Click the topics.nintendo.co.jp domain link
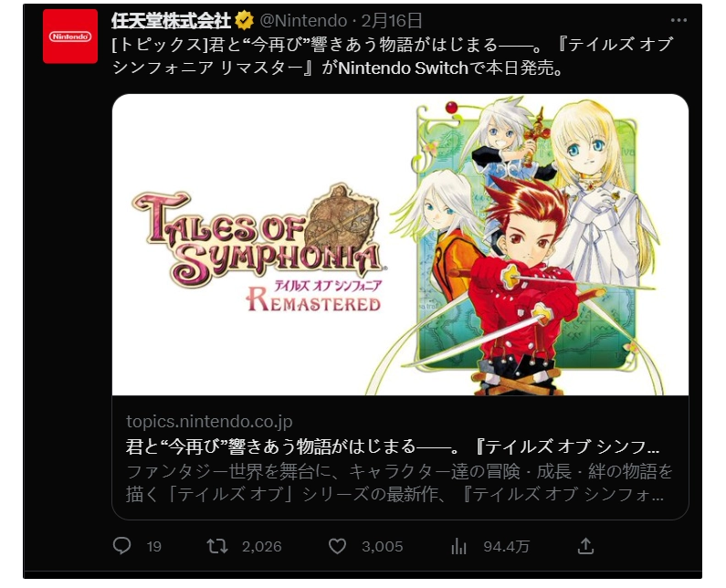726x588 pixels. [209, 421]
